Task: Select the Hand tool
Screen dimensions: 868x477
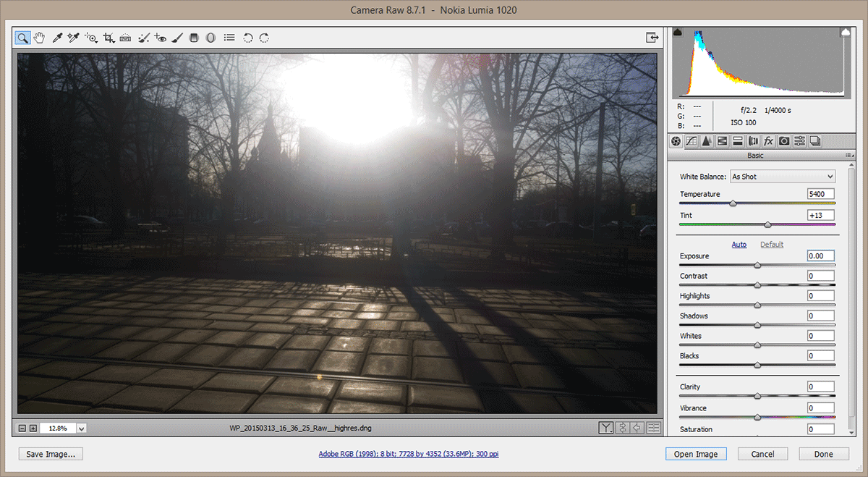Action: tap(40, 38)
